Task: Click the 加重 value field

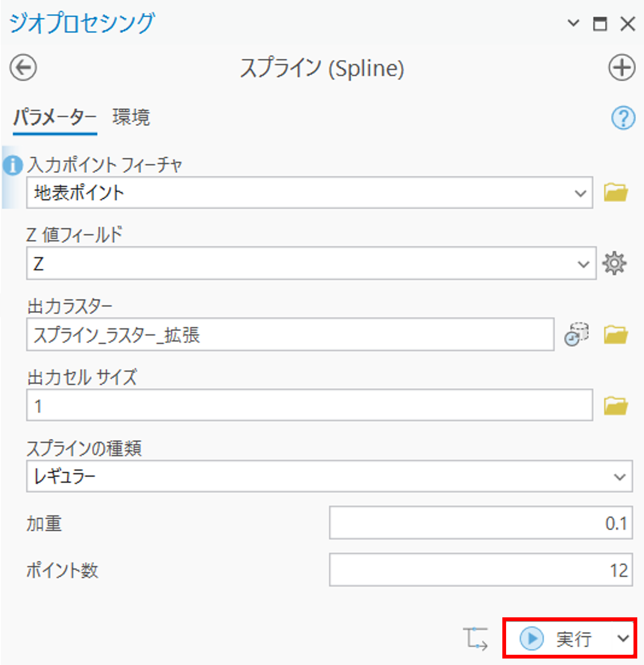Action: tap(481, 523)
